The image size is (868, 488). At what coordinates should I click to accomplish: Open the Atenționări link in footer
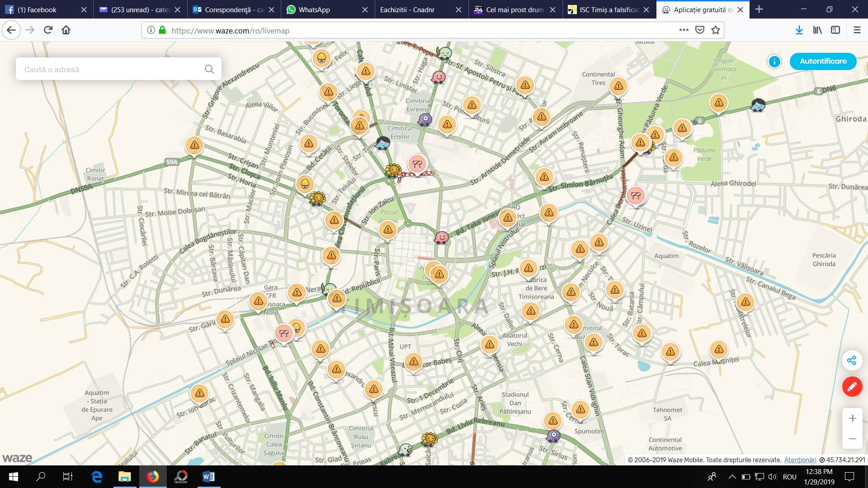click(x=800, y=460)
